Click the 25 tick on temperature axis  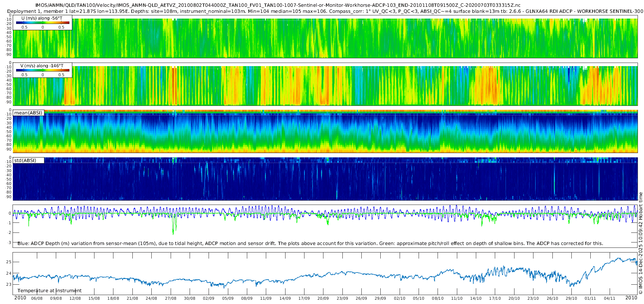pos(9,262)
